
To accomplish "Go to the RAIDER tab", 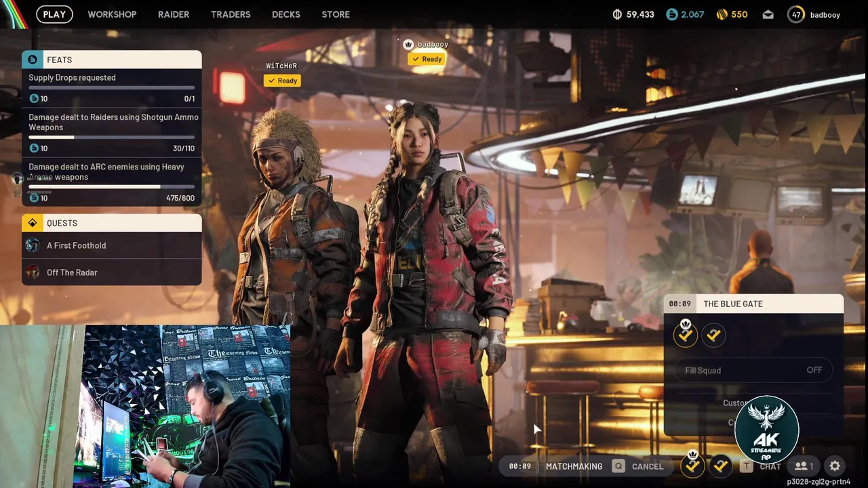I will click(174, 14).
